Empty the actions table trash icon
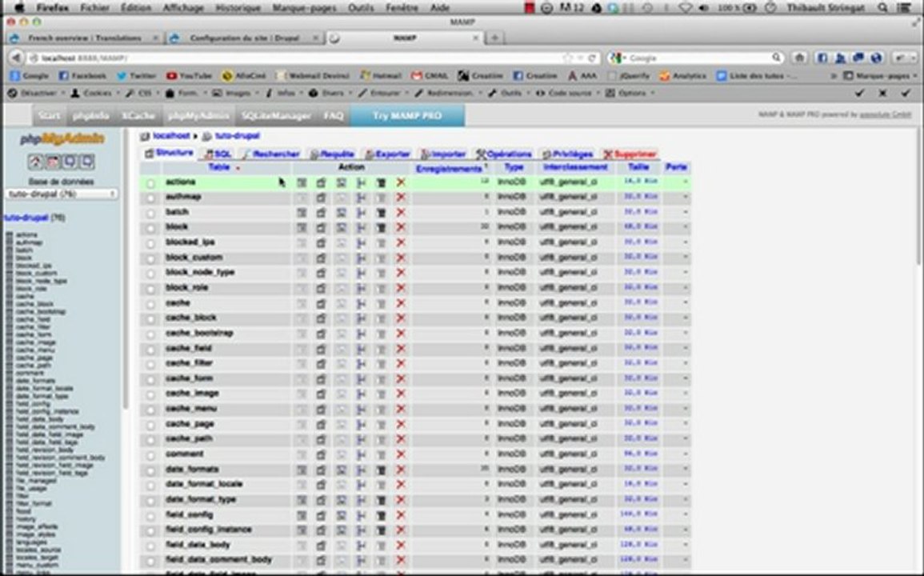The image size is (924, 576). pos(382,182)
